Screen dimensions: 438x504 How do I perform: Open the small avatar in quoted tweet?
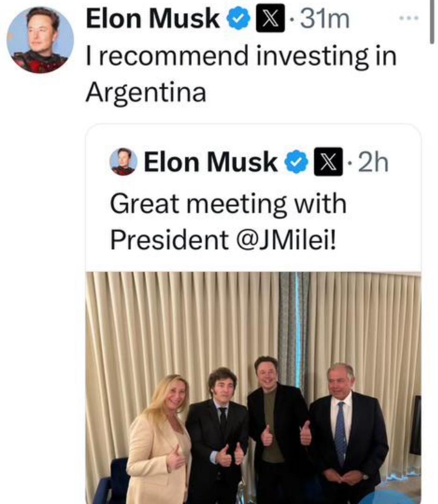(123, 162)
